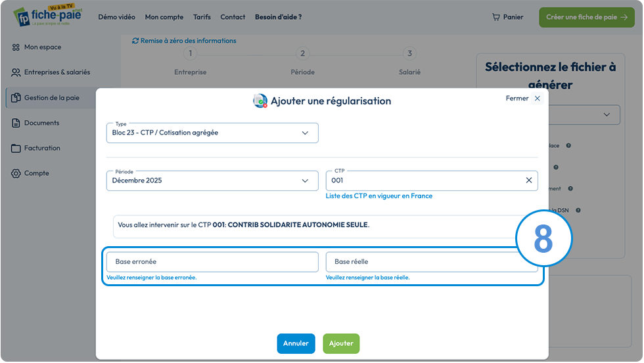The image size is (644, 363).
Task: Clear the CTP field with X icon
Action: [528, 180]
